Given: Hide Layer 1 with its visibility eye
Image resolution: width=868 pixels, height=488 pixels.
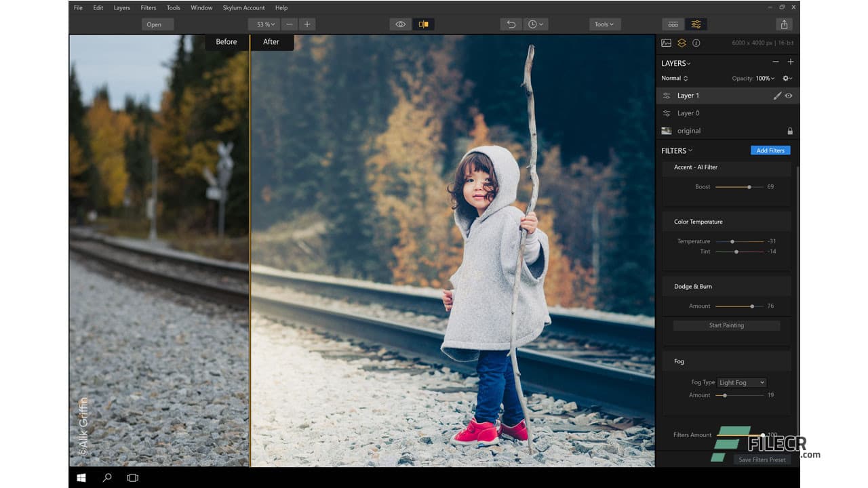Looking at the screenshot, I should [789, 96].
